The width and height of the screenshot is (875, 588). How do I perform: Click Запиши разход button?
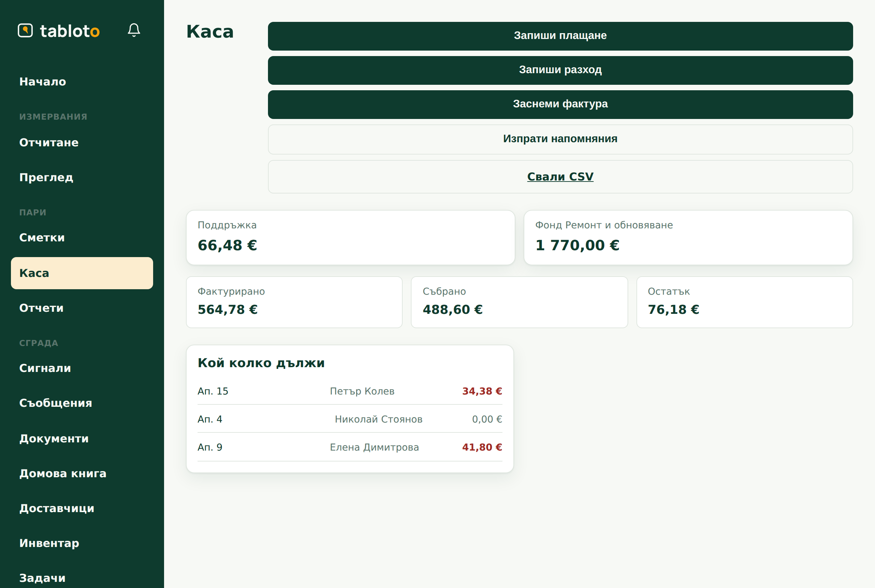pyautogui.click(x=560, y=70)
